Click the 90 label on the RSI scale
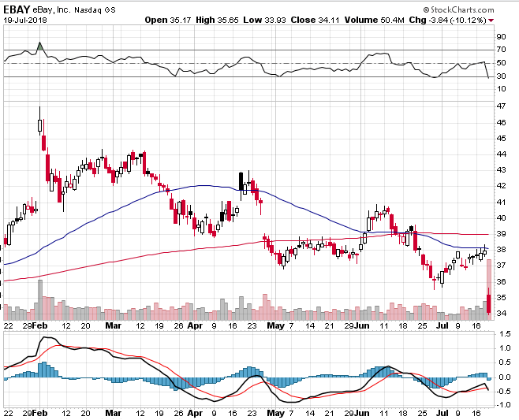This screenshot has height=420, width=519. [501, 37]
